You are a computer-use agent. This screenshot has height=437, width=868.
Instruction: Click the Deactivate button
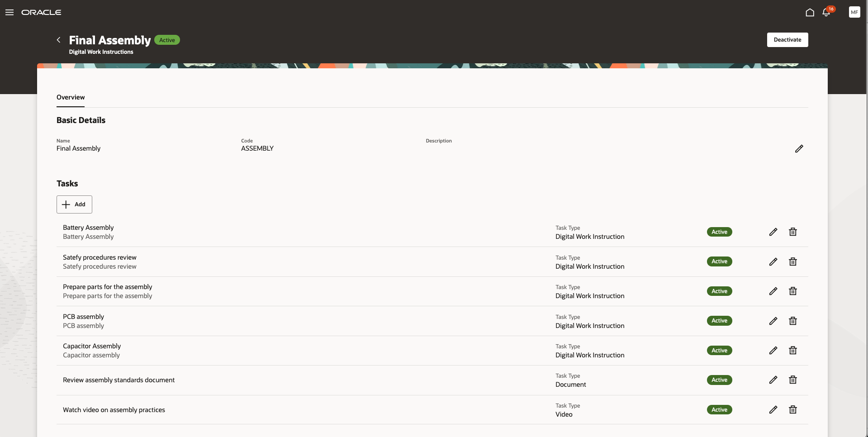787,40
